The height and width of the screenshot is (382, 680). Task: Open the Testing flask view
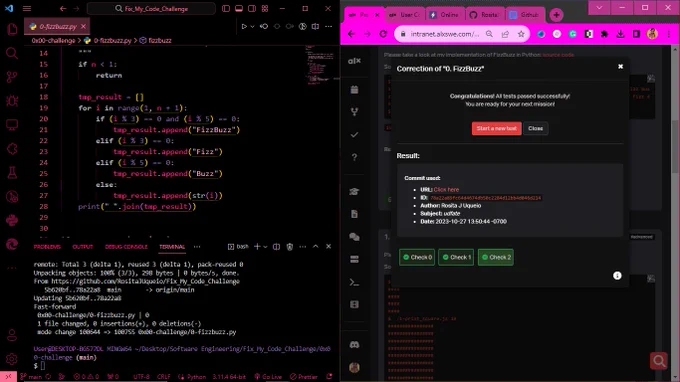point(12,173)
